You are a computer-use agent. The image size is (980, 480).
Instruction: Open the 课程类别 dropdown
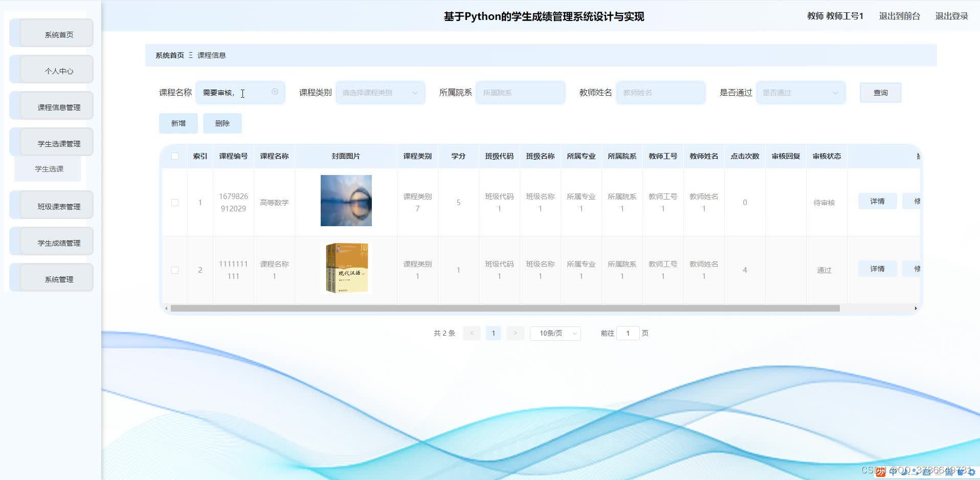(380, 93)
